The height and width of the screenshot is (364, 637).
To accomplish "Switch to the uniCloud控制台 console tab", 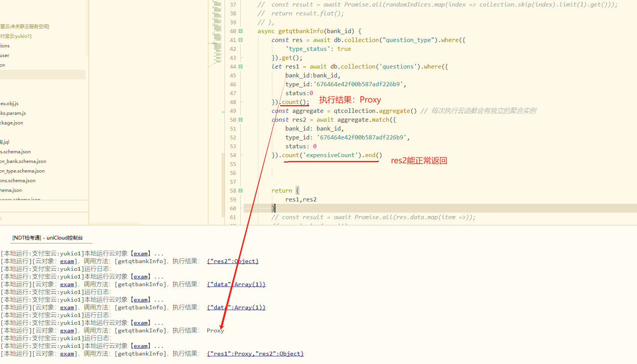I will coord(47,238).
